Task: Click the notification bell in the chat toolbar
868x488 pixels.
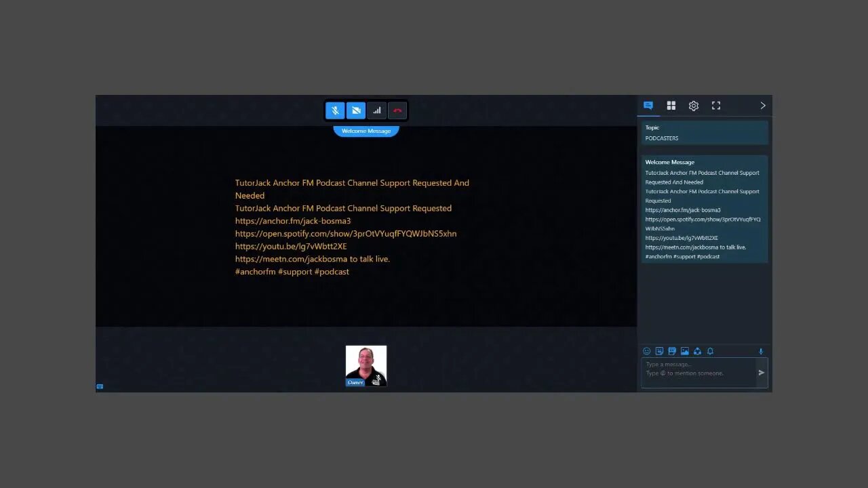Action: tap(710, 351)
